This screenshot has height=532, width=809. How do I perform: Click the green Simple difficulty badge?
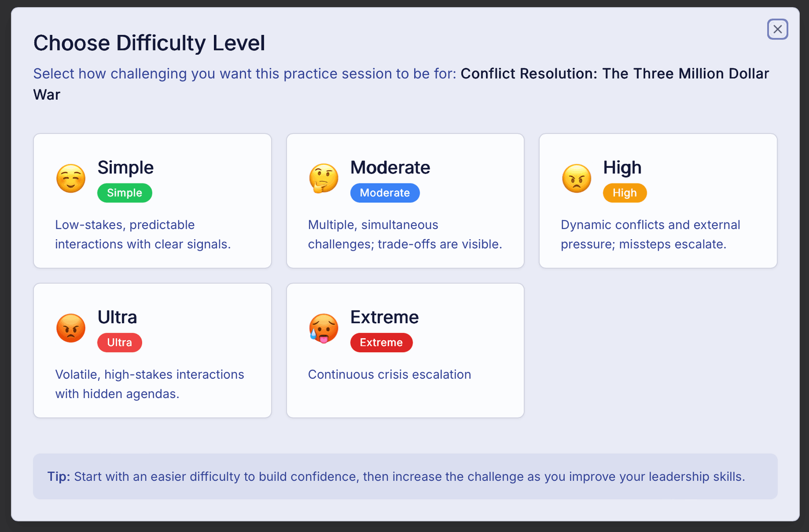(124, 193)
